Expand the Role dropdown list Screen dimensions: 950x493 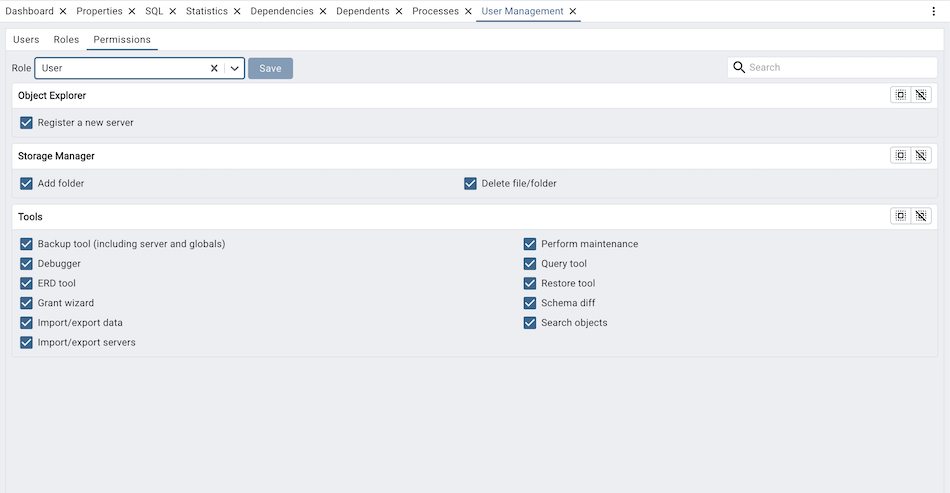pyautogui.click(x=234, y=68)
